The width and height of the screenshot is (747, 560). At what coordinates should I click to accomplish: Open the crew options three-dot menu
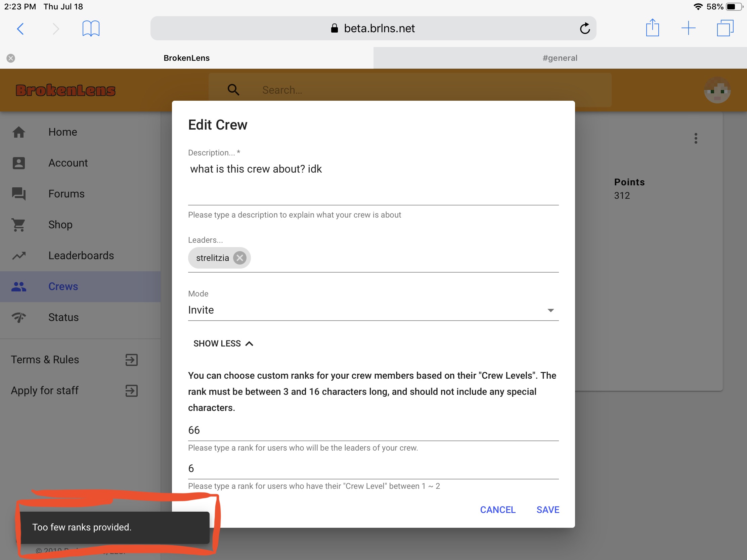tap(696, 138)
